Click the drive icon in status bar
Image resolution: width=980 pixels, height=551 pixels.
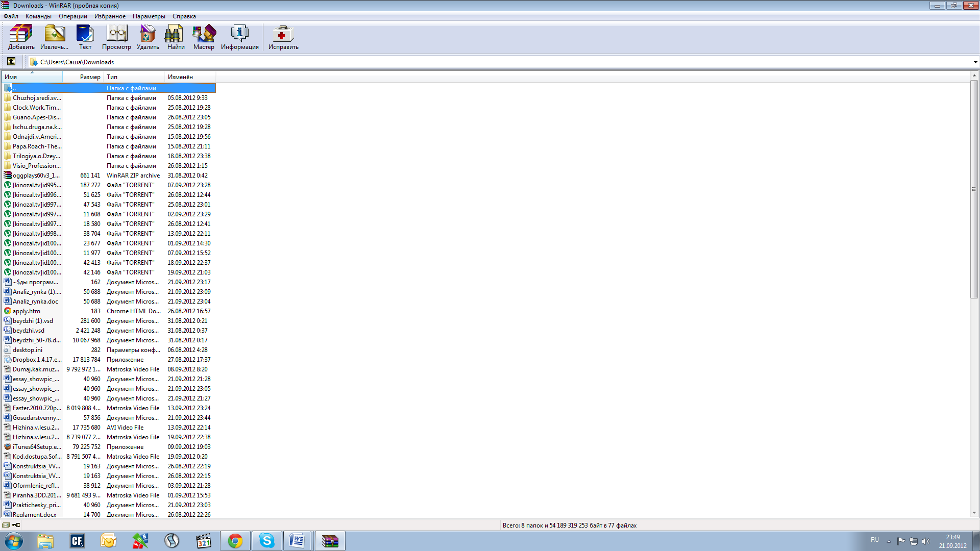click(6, 525)
